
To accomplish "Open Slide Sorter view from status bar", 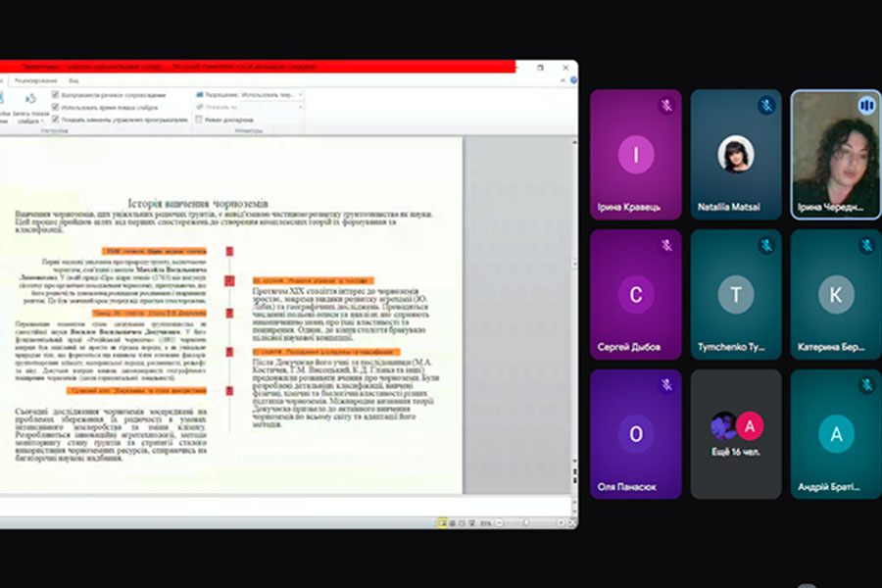I will click(455, 522).
